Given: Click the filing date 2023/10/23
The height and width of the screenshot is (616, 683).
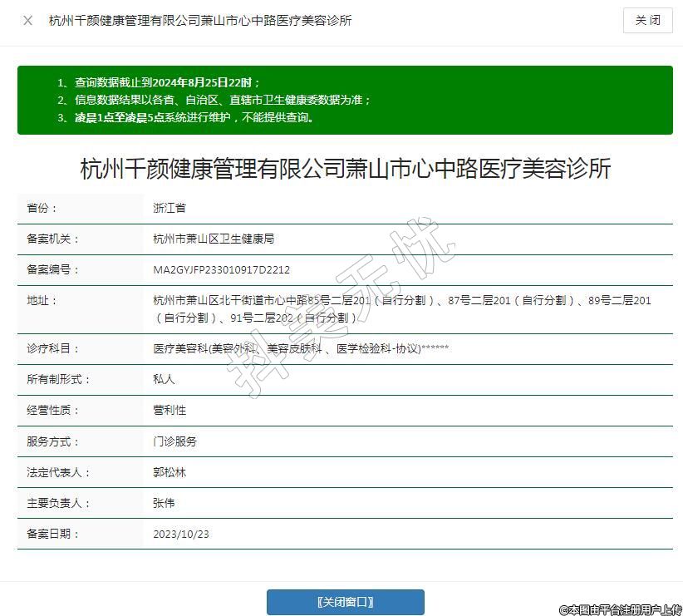Looking at the screenshot, I should tap(181, 534).
